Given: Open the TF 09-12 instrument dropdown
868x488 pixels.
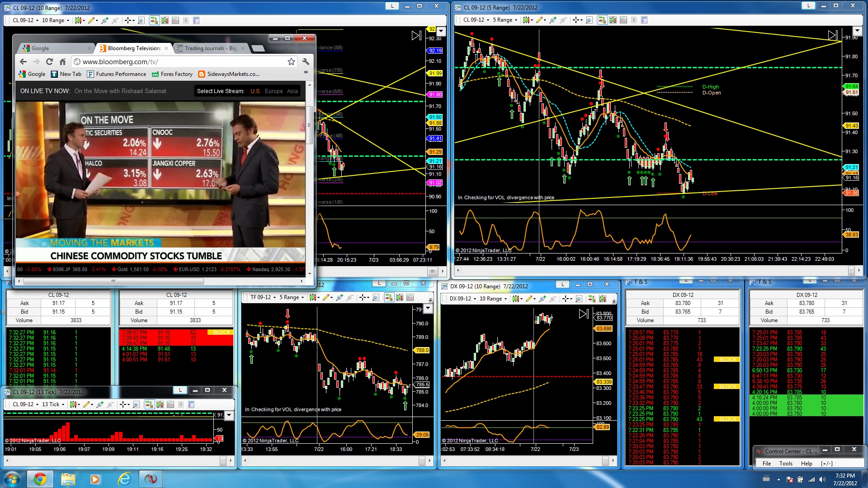Looking at the screenshot, I should coord(263,297).
